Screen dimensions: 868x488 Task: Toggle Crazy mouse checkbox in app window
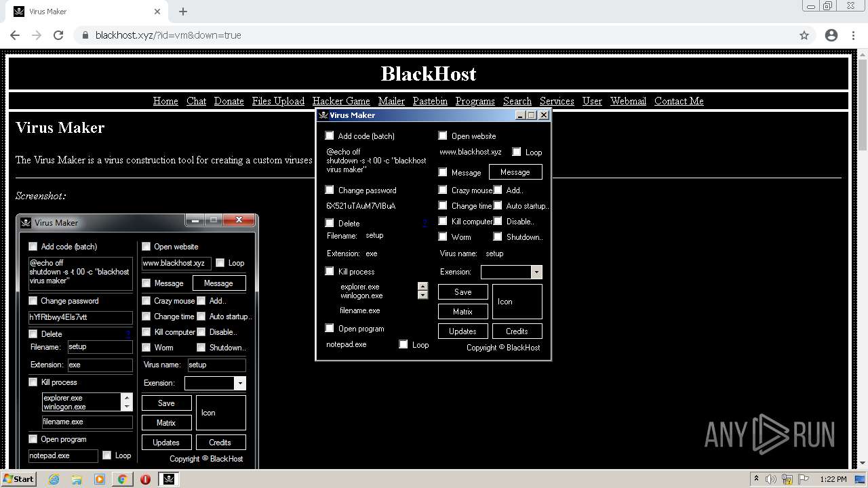[x=443, y=190]
